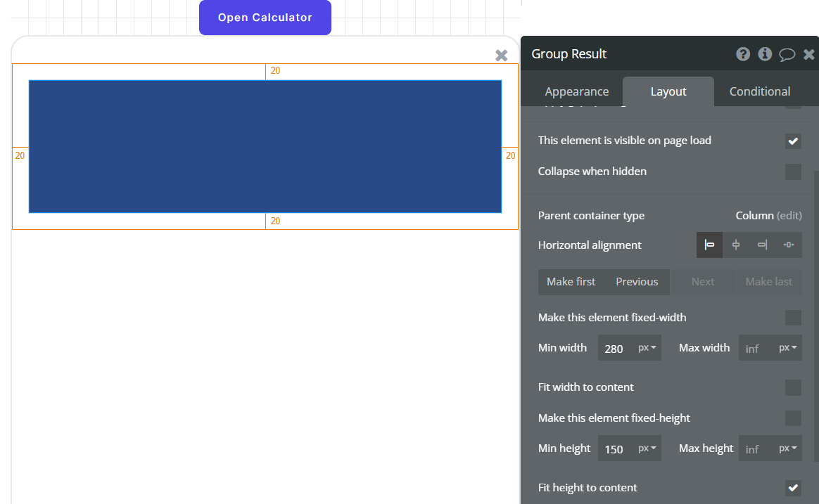Close the Group Result property panel
This screenshot has width=819, height=504.
point(809,54)
